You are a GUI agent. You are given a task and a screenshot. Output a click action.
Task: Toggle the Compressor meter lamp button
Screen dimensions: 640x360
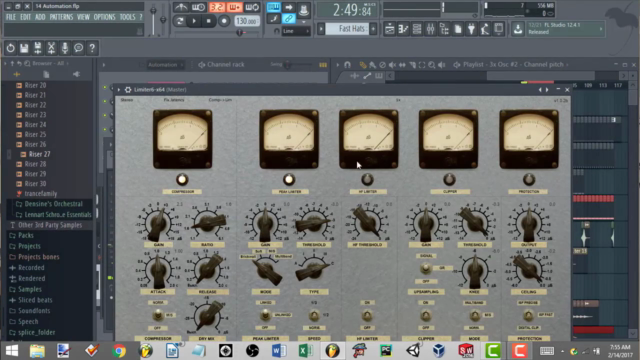point(182,179)
